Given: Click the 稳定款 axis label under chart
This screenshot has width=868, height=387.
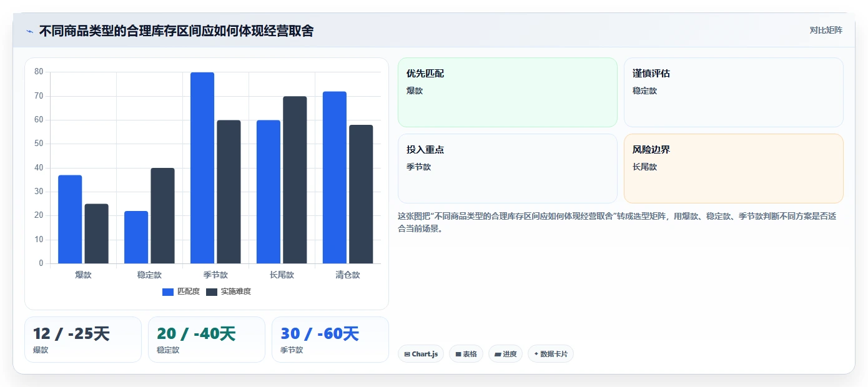Looking at the screenshot, I should (149, 275).
